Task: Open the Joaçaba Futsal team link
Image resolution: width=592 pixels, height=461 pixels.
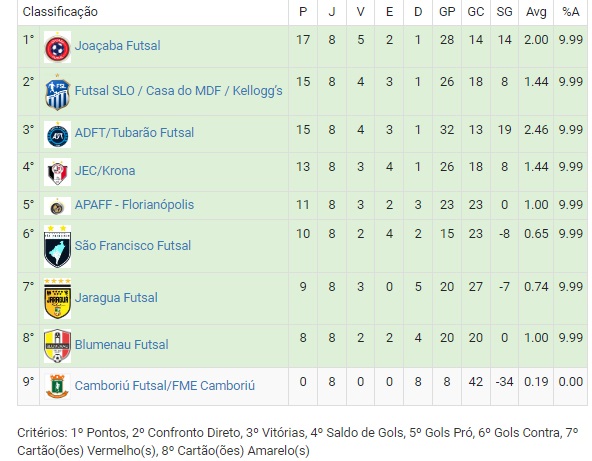Action: tap(117, 46)
